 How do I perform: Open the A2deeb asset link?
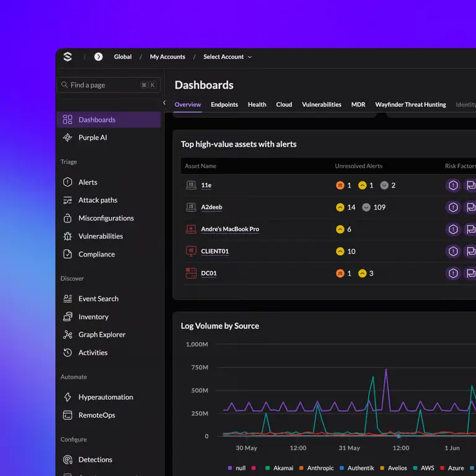point(211,207)
